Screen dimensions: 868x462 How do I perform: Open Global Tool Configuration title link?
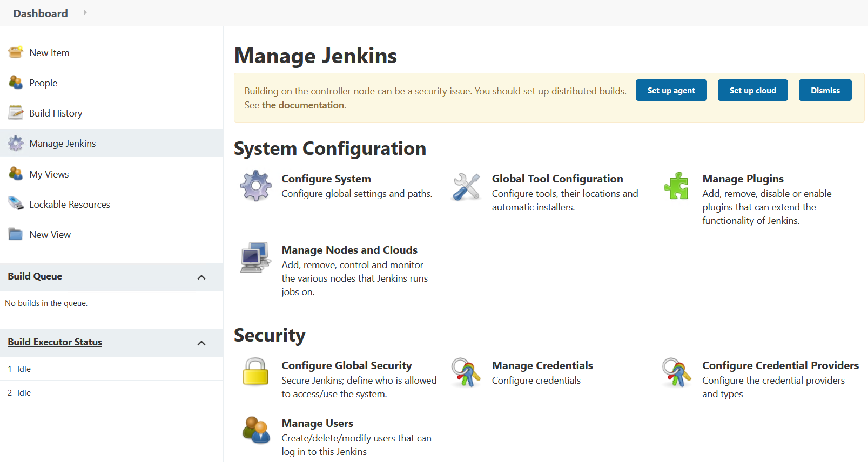click(x=557, y=179)
